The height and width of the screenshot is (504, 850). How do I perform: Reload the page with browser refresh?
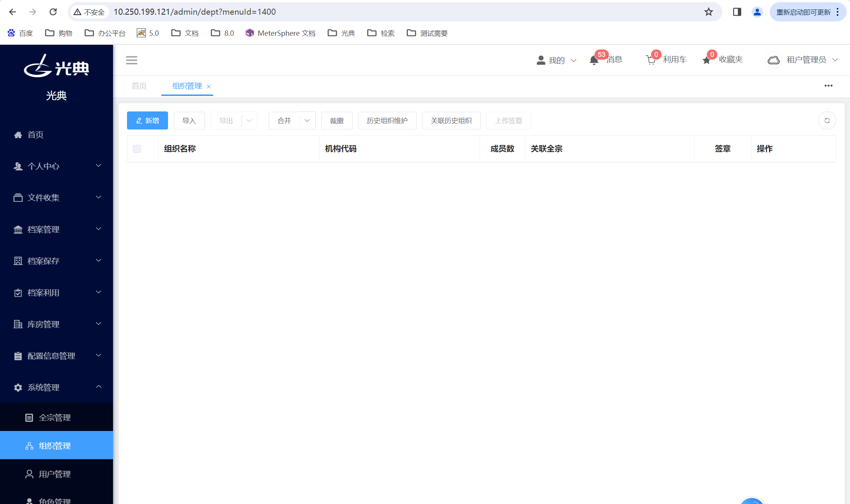pos(53,12)
